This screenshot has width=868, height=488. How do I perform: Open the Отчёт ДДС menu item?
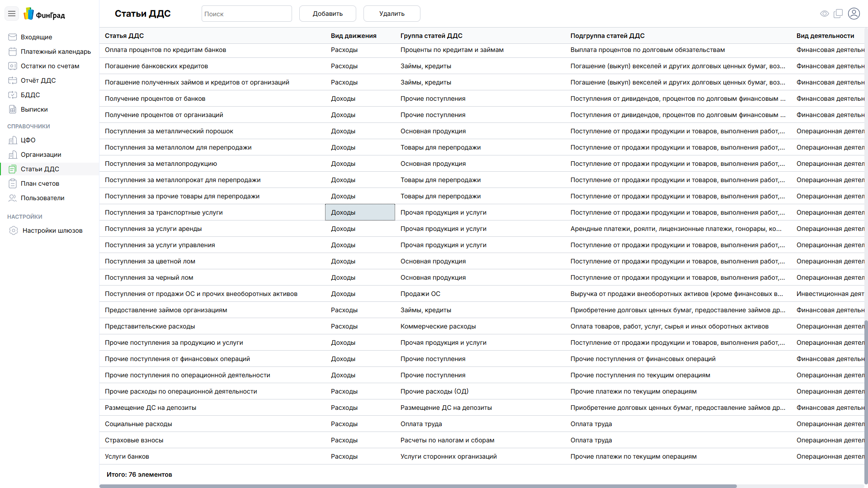click(x=38, y=80)
